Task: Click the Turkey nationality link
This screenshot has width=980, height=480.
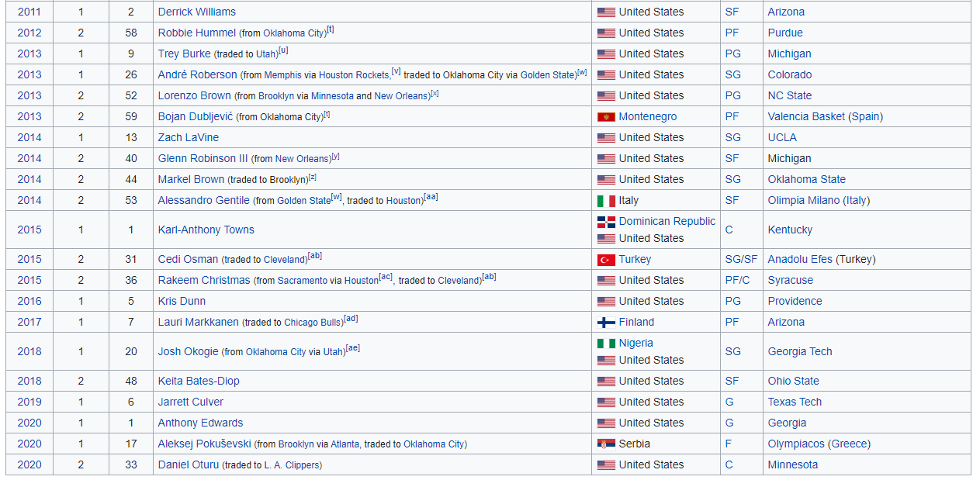Action: click(x=635, y=259)
